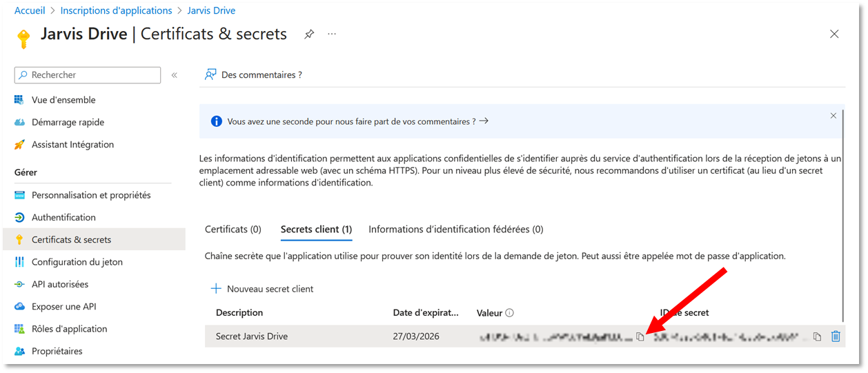Navigate to API autorisées

point(60,284)
